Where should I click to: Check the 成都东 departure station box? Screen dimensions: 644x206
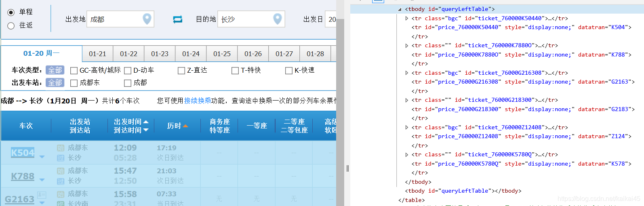pyautogui.click(x=74, y=83)
